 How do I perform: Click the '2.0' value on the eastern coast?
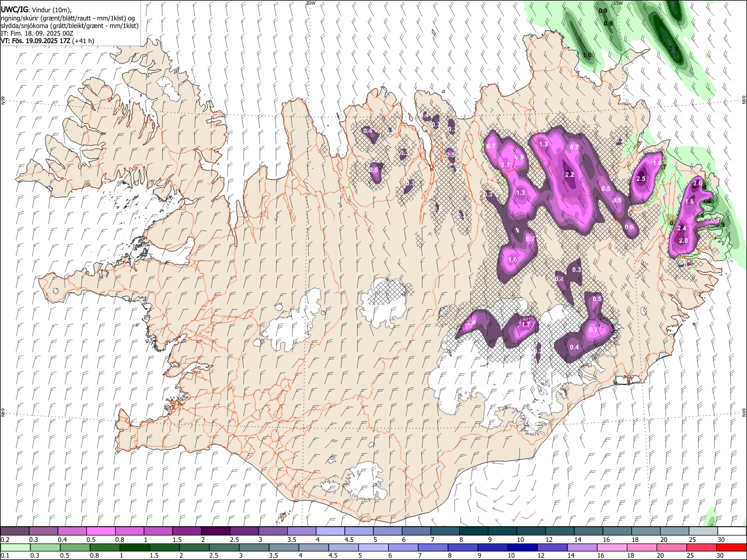683,240
